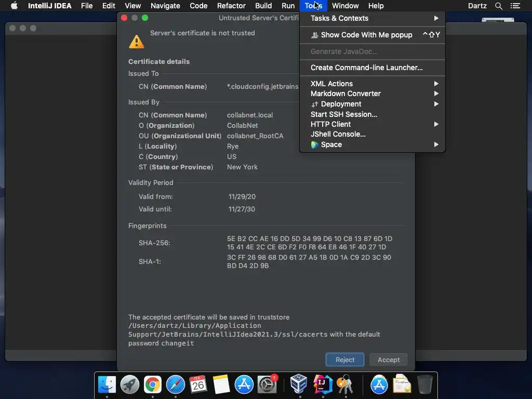Close certificate dialog with red button

click(124, 18)
